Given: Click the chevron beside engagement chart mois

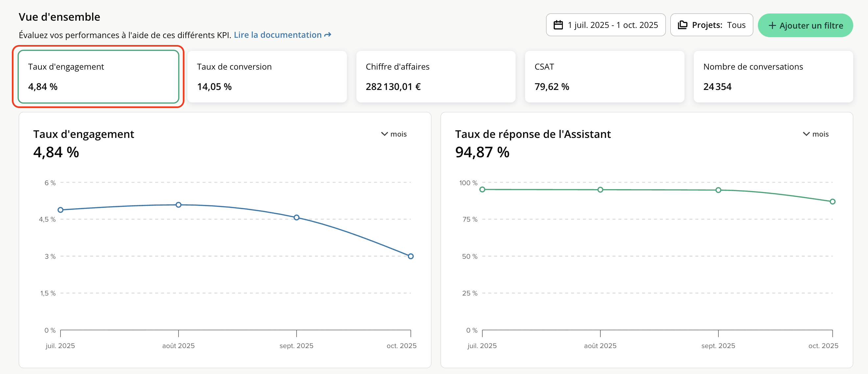Looking at the screenshot, I should point(384,134).
